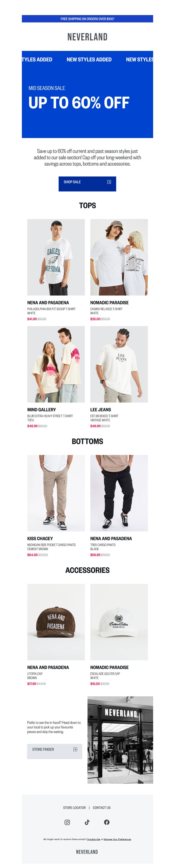The image size is (175, 868).
Task: Click the free shipping banner
Action: [87, 19]
